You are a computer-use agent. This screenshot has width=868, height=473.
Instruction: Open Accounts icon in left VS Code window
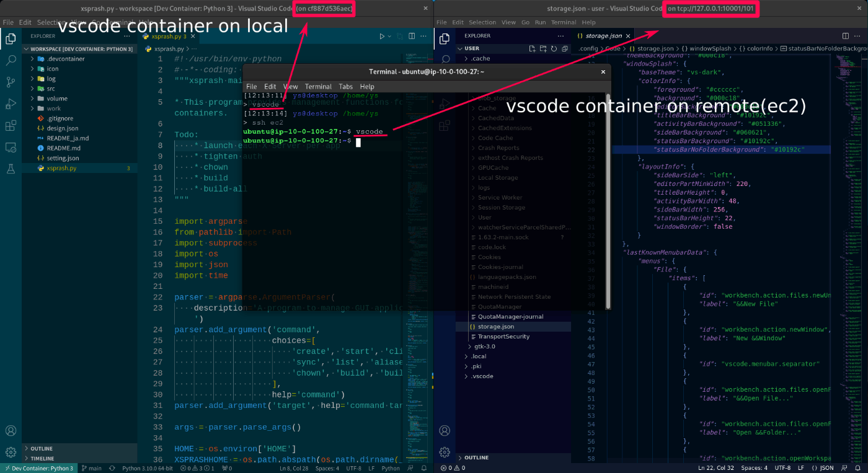[11, 431]
